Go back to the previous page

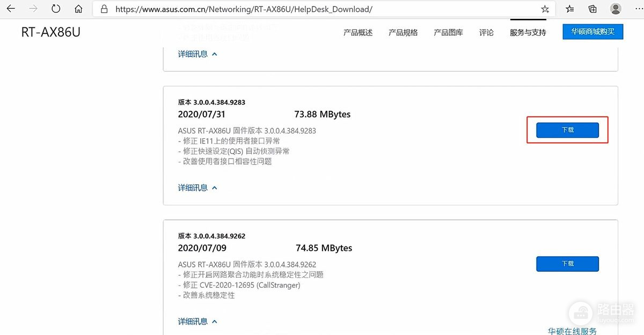click(x=11, y=9)
